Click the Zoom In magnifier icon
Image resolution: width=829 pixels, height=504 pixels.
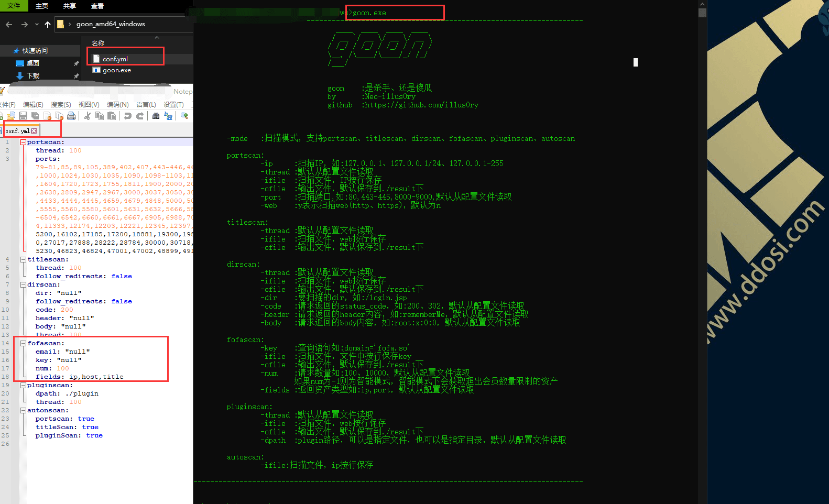pos(184,116)
